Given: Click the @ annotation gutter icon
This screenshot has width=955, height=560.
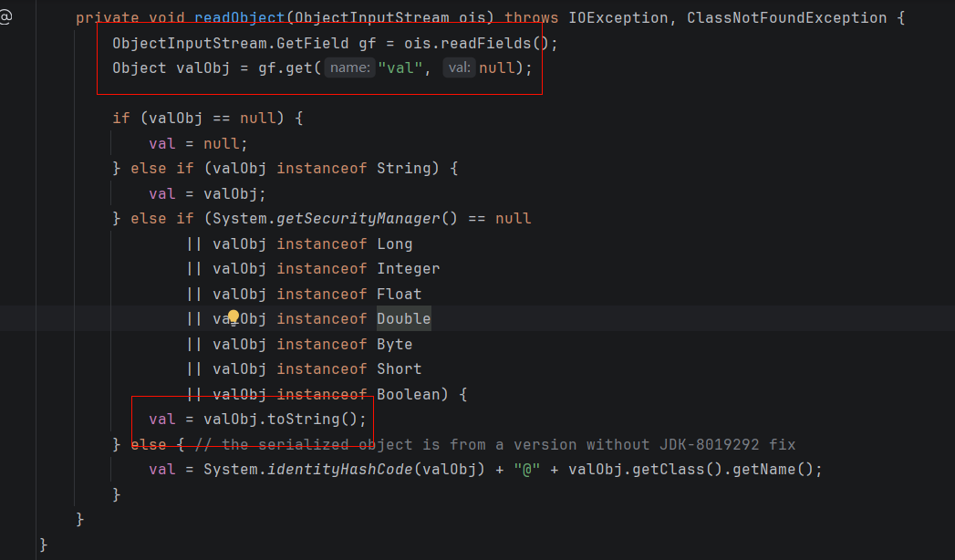Looking at the screenshot, I should coord(6,17).
